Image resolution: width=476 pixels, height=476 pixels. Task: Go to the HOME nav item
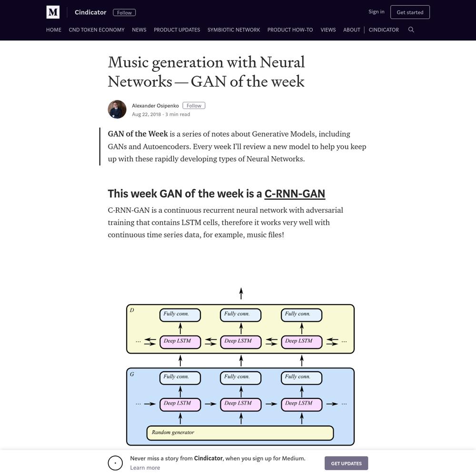point(54,30)
